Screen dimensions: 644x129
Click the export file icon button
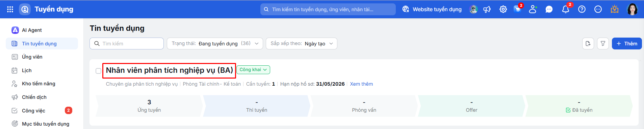click(588, 43)
